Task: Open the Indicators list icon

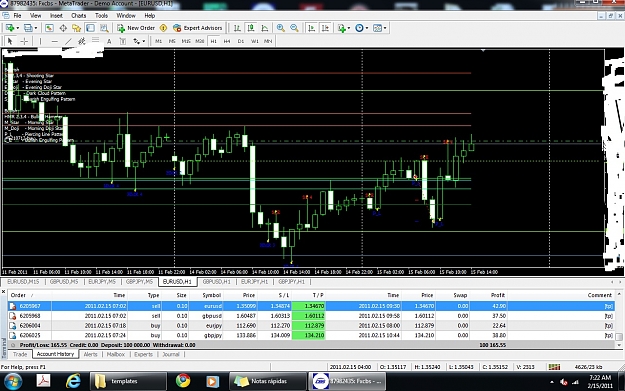Action: [342, 28]
